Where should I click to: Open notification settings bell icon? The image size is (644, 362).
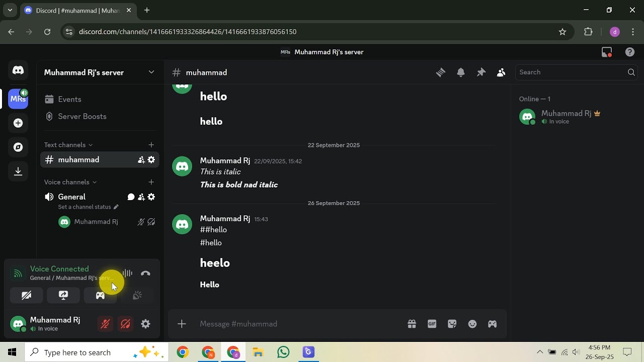[x=461, y=72]
